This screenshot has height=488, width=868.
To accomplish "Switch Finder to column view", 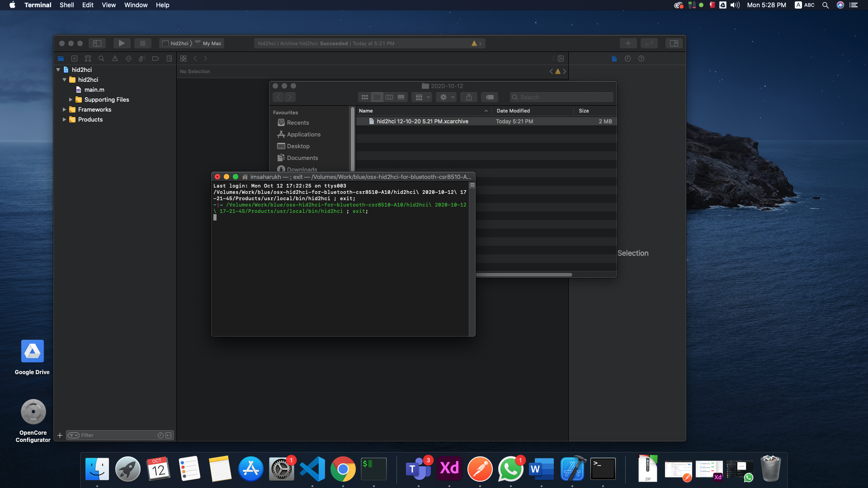I will (x=389, y=97).
